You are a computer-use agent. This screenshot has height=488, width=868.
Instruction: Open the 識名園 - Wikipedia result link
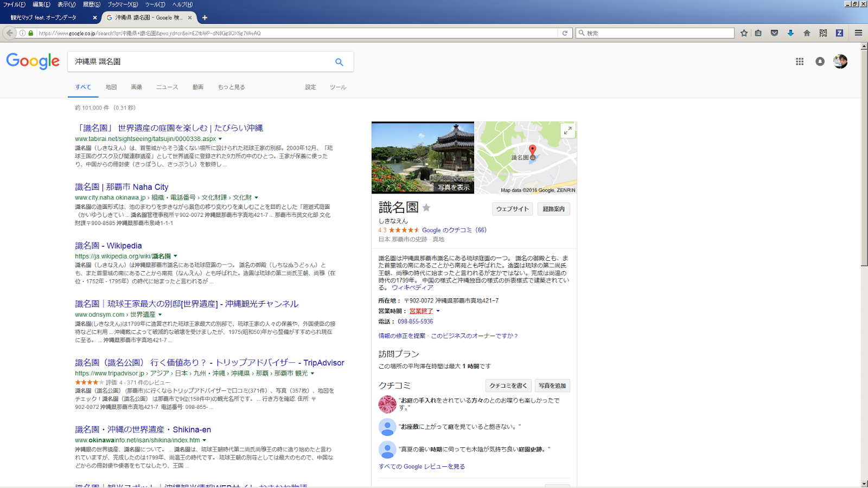point(108,246)
